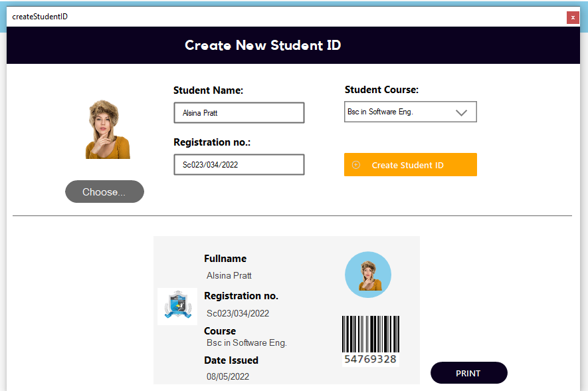Select the circular student portrait on the ID card
The width and height of the screenshot is (588, 391).
coord(367,274)
